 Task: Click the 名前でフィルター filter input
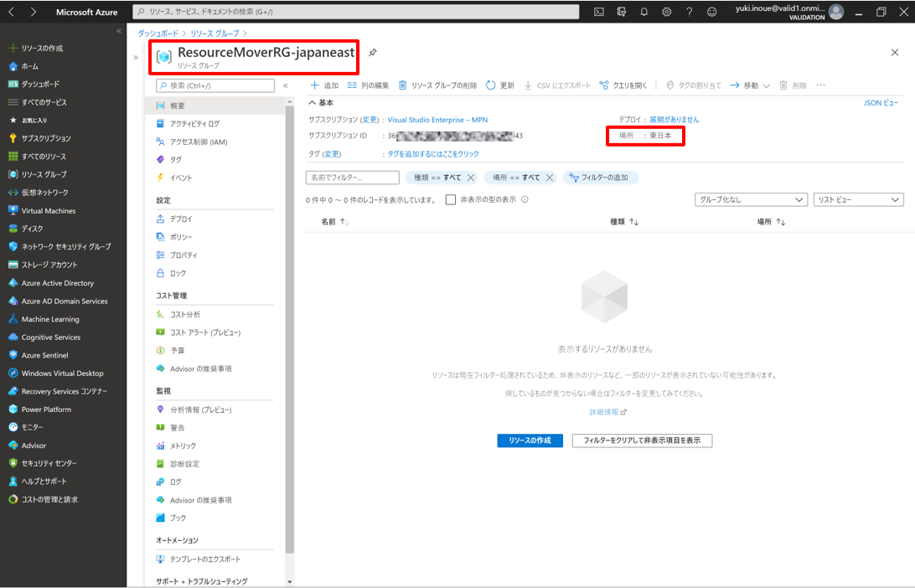coord(353,178)
